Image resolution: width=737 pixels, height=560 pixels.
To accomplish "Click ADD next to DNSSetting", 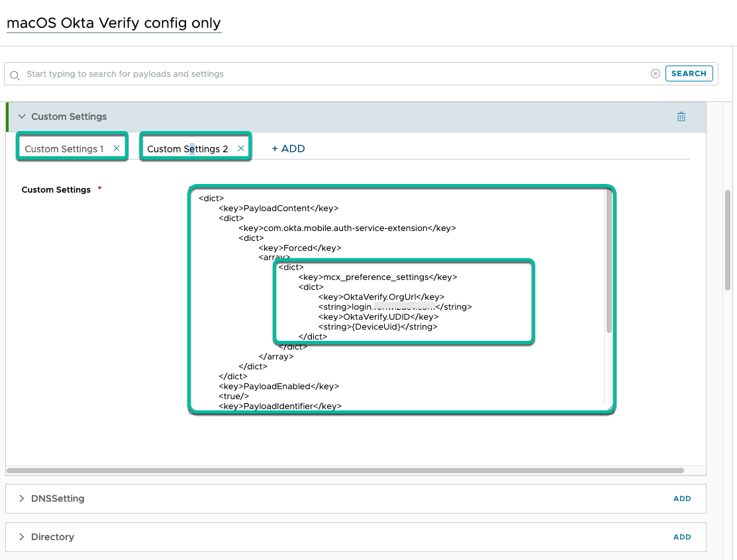I will [682, 498].
